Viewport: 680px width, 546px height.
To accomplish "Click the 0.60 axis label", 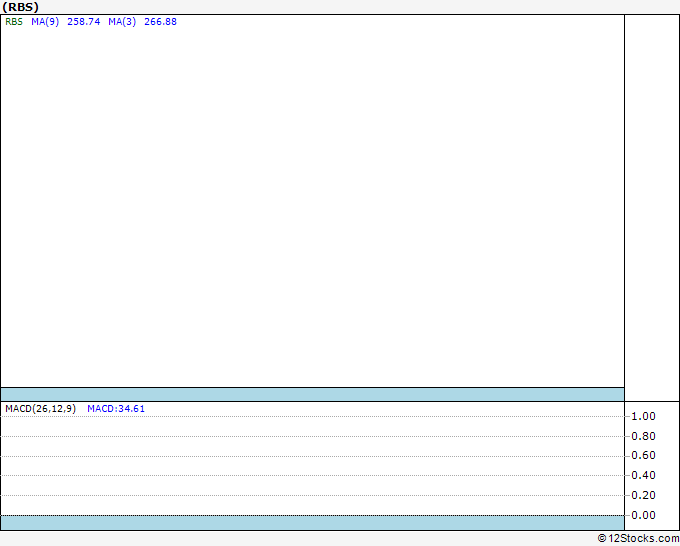I will coord(643,455).
